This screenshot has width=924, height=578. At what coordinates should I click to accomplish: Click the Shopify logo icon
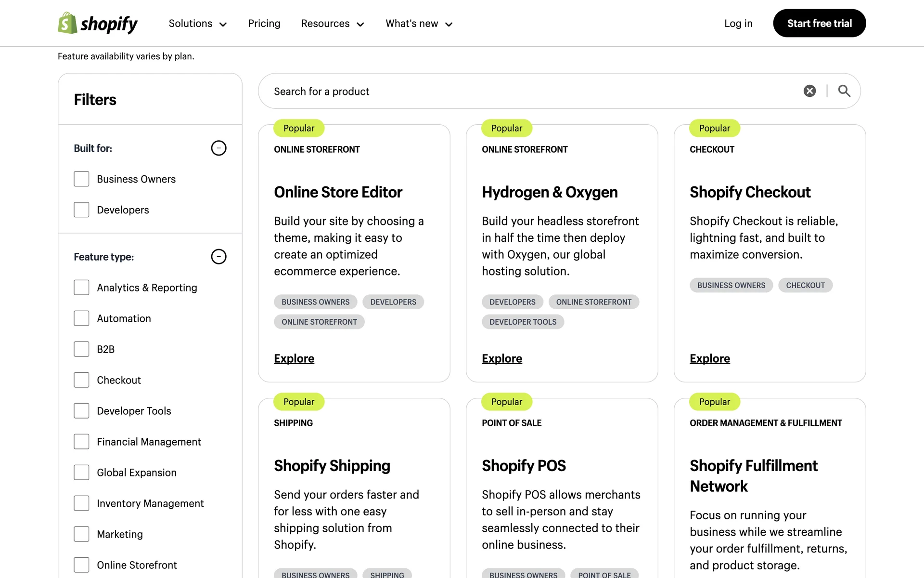(67, 23)
